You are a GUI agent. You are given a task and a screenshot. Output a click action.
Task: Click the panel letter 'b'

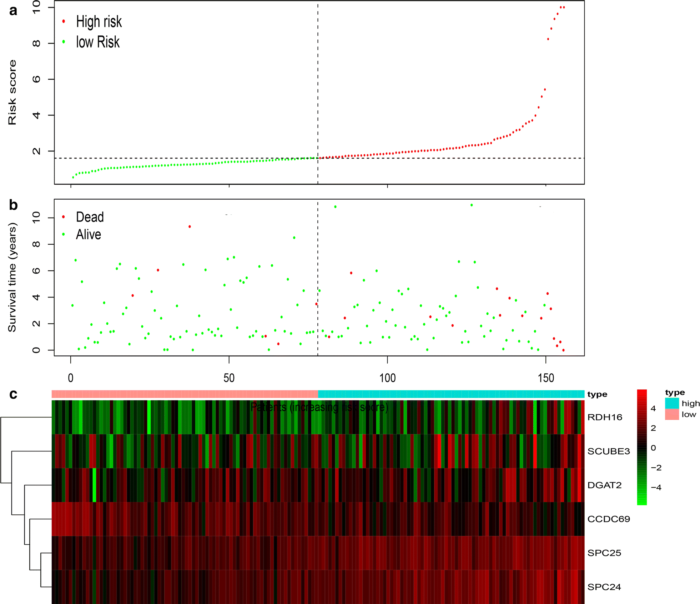point(13,205)
